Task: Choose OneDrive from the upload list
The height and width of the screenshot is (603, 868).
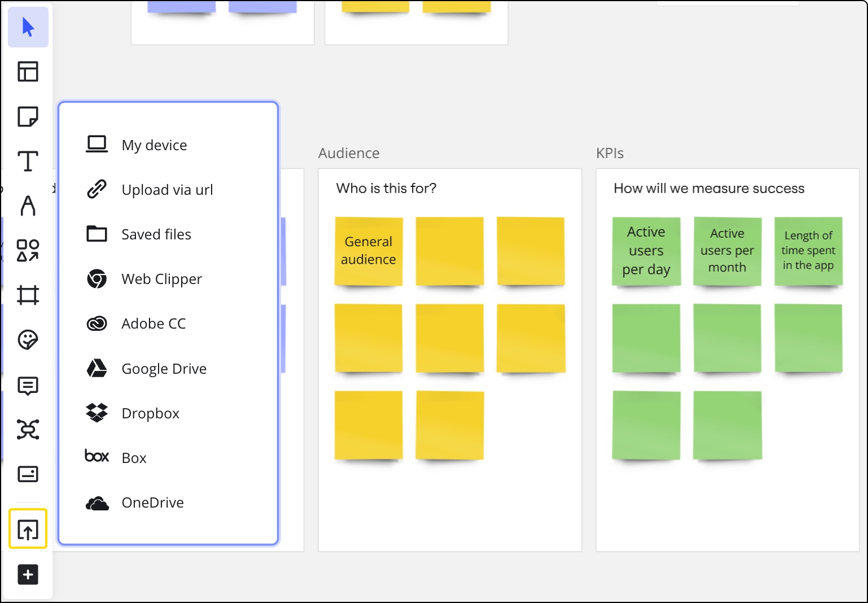Action: point(152,502)
